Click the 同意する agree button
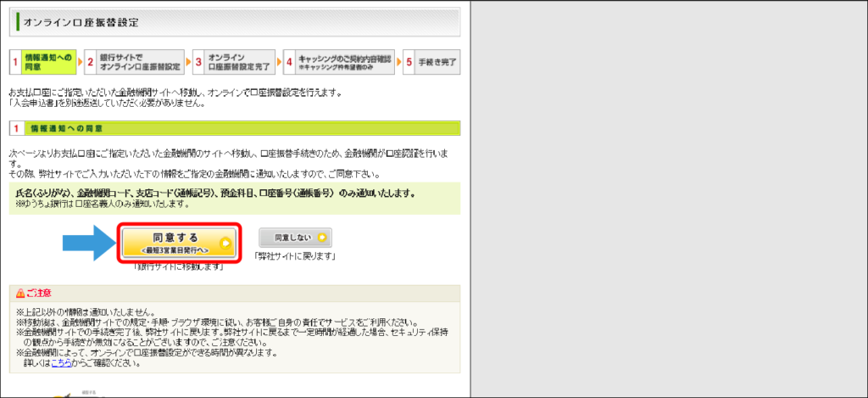This screenshot has width=868, height=398. (x=180, y=243)
